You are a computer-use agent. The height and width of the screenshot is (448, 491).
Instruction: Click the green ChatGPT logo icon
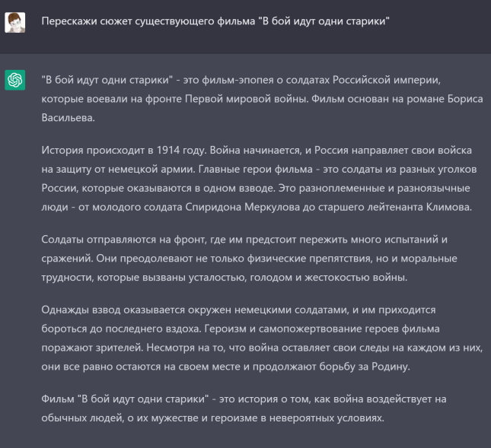[x=15, y=80]
